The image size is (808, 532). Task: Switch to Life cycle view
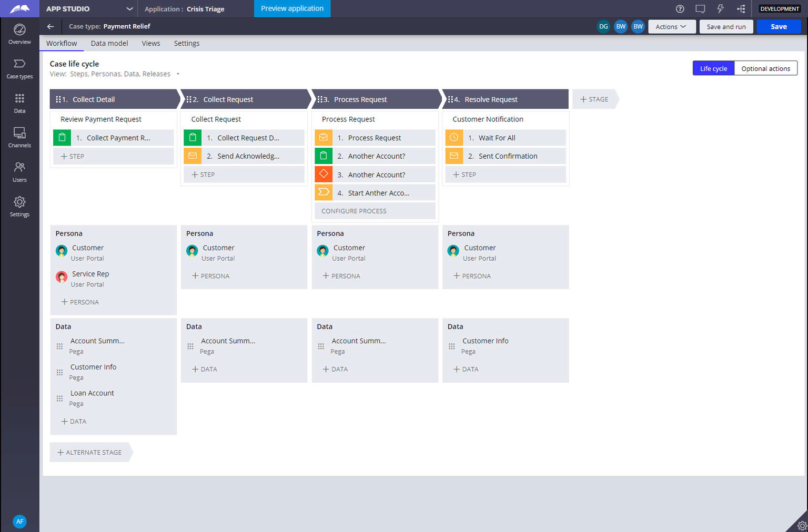[713, 68]
